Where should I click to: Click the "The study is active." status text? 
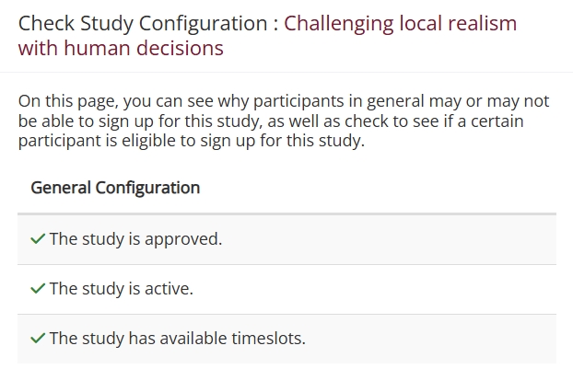(x=121, y=289)
